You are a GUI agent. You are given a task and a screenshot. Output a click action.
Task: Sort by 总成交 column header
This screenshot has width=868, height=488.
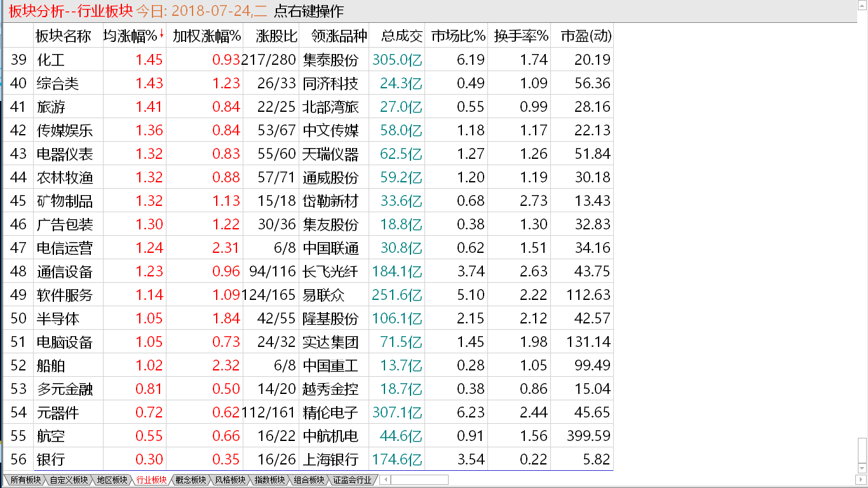[x=402, y=36]
